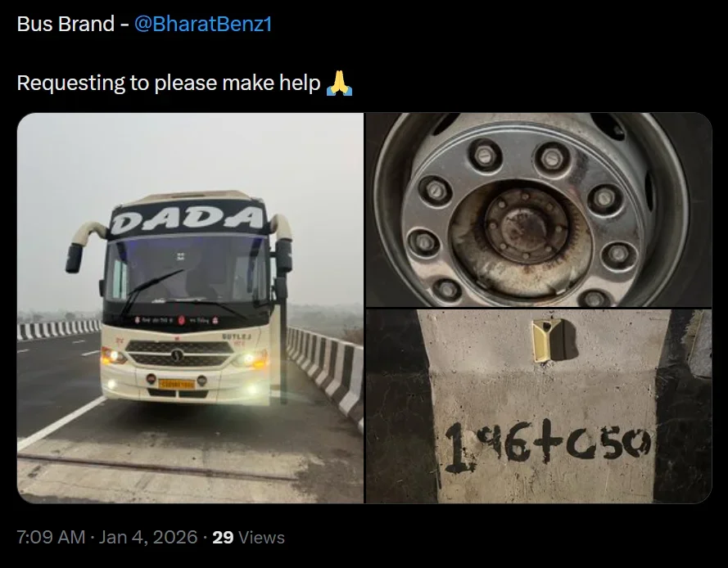728x568 pixels.
Task: Open the wheel hub photo
Action: 539,210
